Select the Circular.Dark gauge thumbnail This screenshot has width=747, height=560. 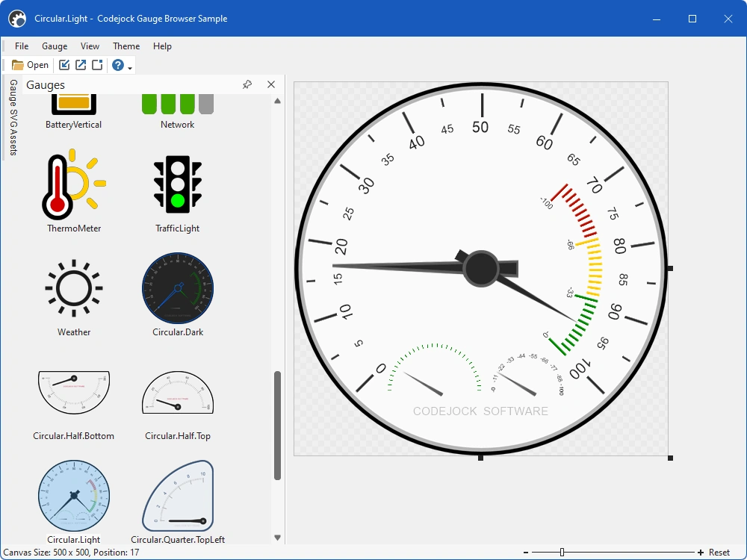pyautogui.click(x=178, y=288)
